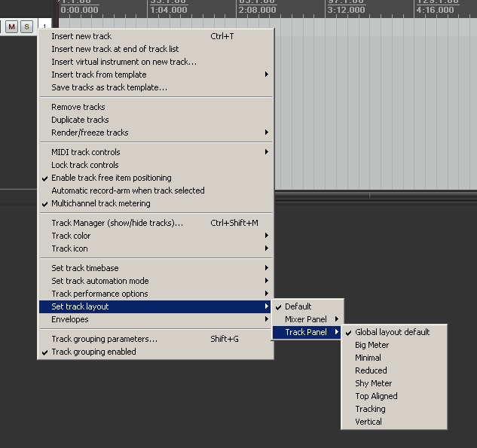The image size is (477, 448).
Task: Choose Insert new track
Action: [81, 36]
